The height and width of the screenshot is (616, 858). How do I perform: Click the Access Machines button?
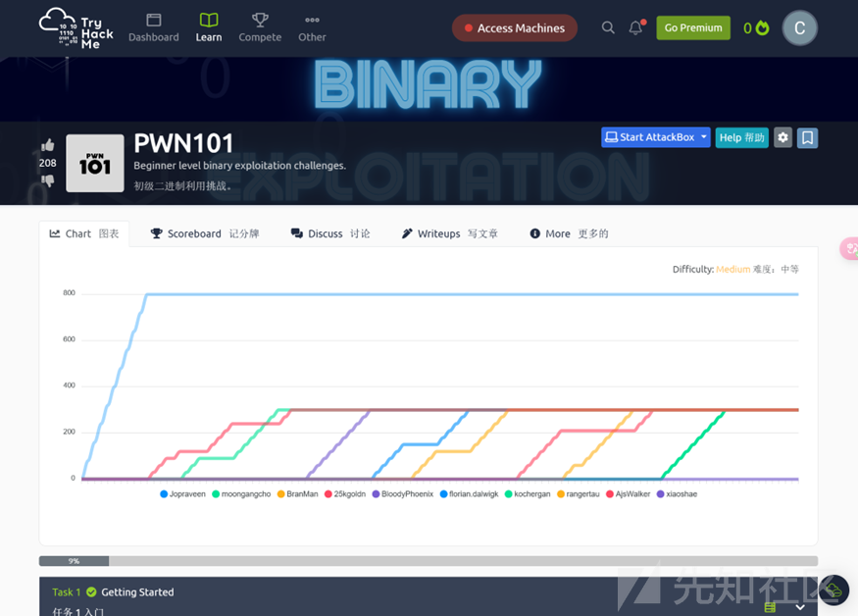[x=515, y=27]
